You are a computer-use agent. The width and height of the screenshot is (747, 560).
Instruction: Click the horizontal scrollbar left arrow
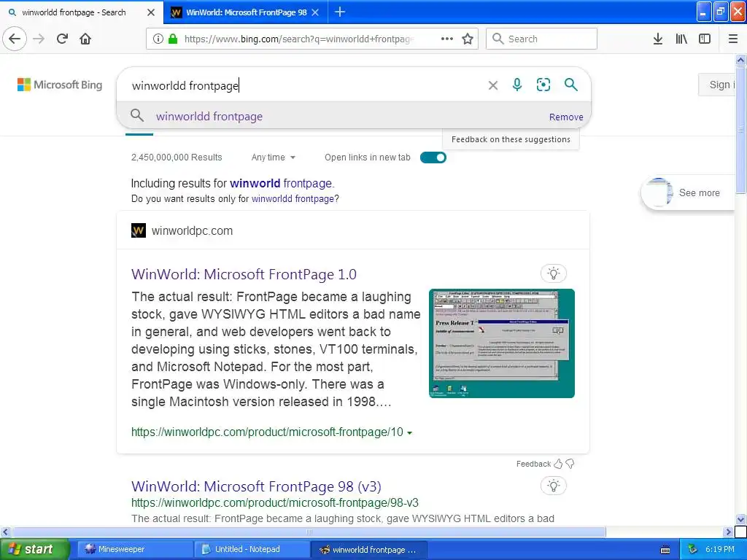pyautogui.click(x=5, y=532)
